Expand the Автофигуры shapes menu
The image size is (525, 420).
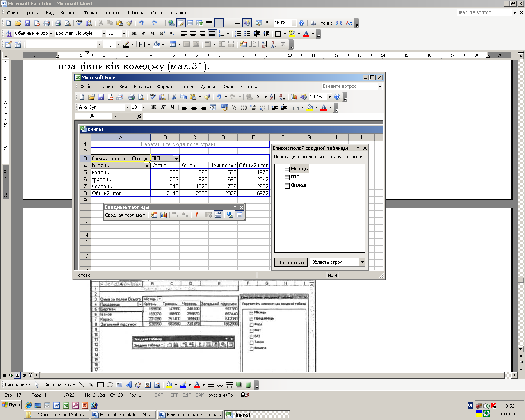click(x=60, y=385)
